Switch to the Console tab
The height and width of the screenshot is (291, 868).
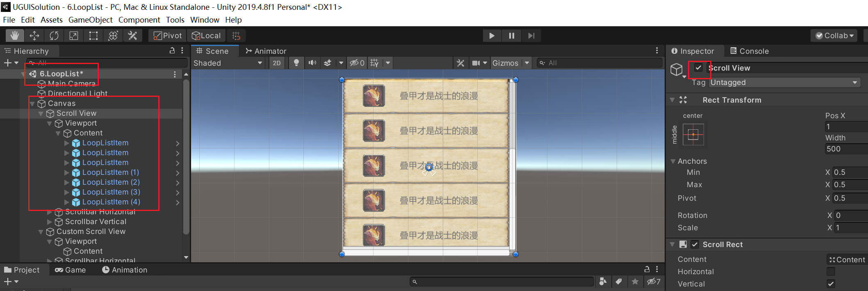pos(750,51)
